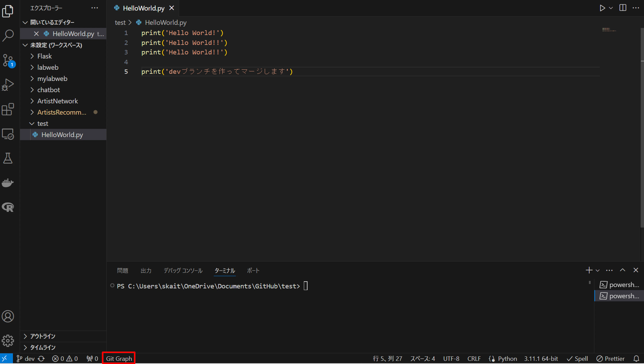The width and height of the screenshot is (644, 364).
Task: Open the Accounts icon
Action: (x=8, y=316)
